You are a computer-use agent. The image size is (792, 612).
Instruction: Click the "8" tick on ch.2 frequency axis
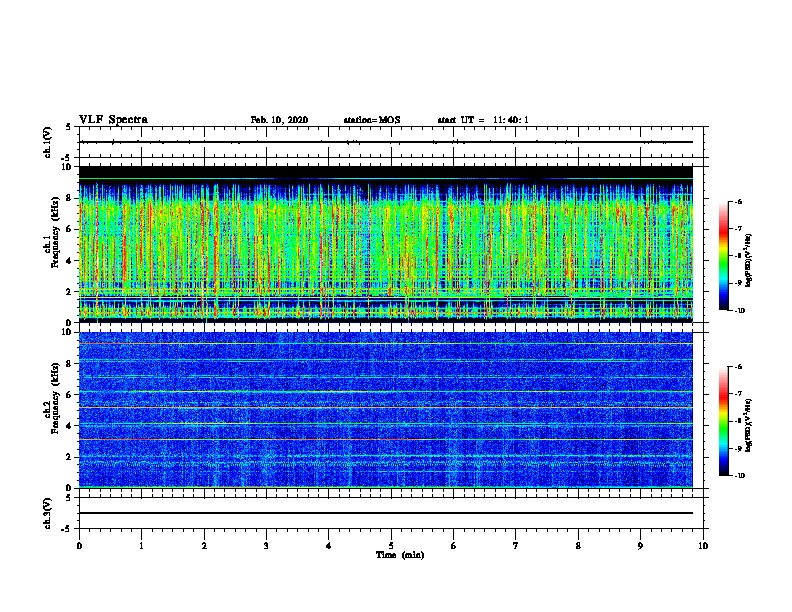pyautogui.click(x=69, y=364)
